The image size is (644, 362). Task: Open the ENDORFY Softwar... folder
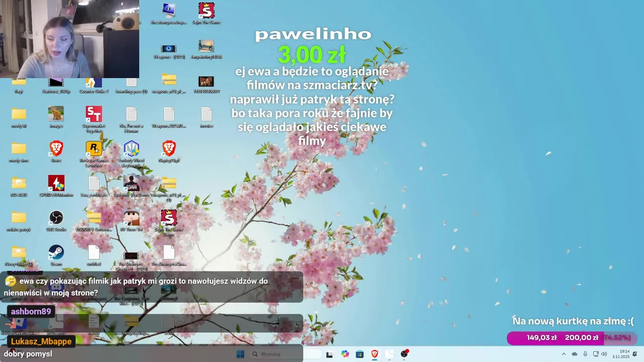pos(94,221)
